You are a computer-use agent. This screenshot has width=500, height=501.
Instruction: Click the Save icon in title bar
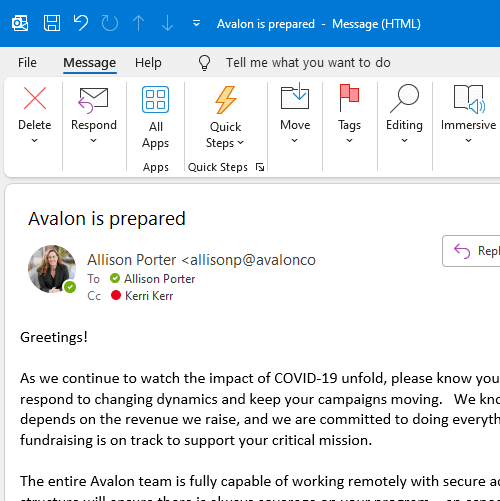(52, 23)
